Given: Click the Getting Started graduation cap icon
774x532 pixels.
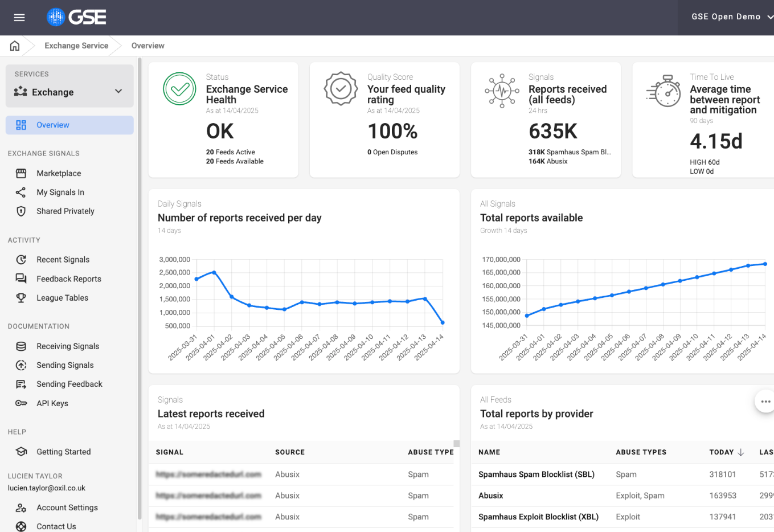Looking at the screenshot, I should coord(21,452).
